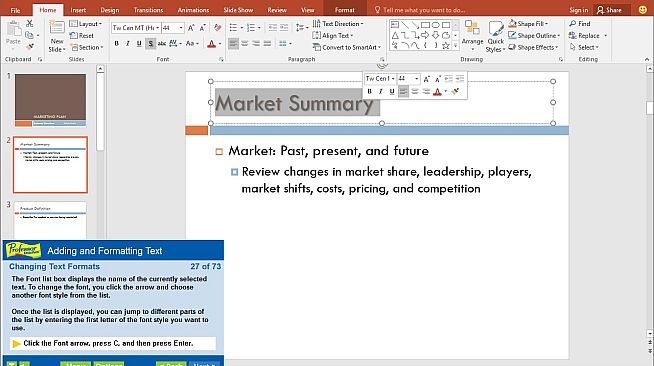This screenshot has width=654, height=366.
Task: Increase font size in mini toolbar
Action: pyautogui.click(x=426, y=79)
